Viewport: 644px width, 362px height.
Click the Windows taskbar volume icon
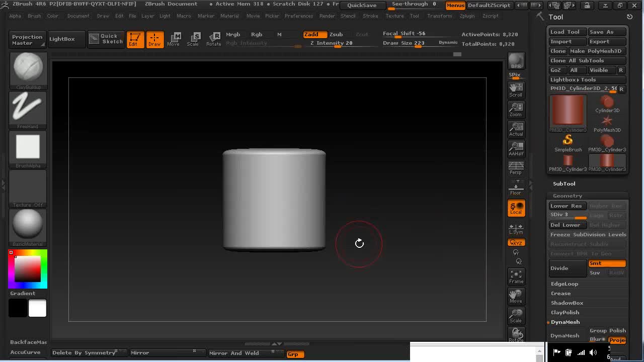pyautogui.click(x=593, y=352)
